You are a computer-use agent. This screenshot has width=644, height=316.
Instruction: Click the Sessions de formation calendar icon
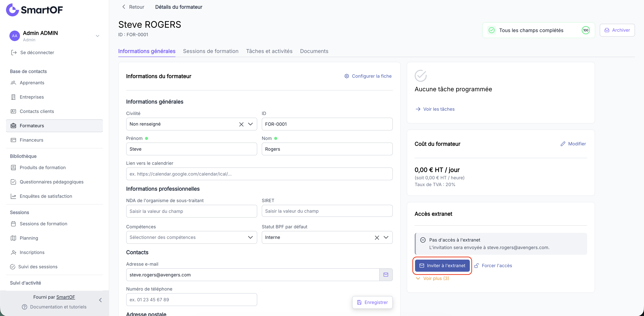coord(13,224)
